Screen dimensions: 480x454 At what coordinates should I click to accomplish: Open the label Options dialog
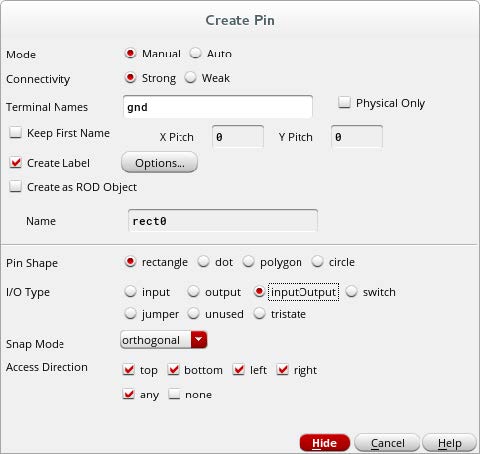click(x=159, y=163)
